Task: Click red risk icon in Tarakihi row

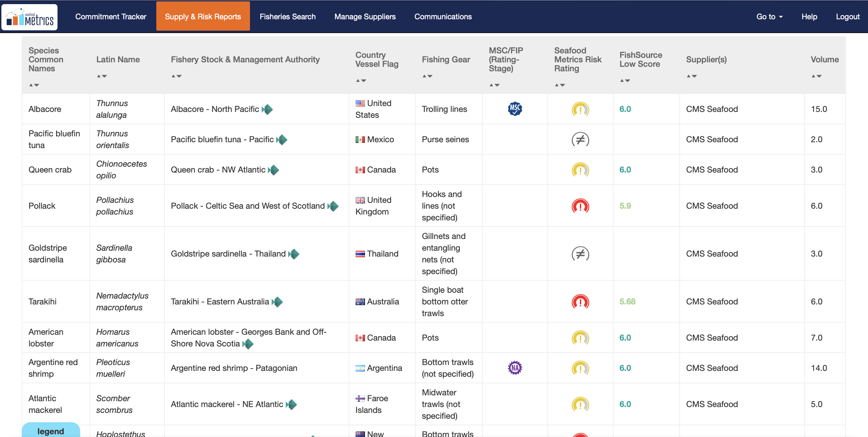Action: (x=580, y=302)
